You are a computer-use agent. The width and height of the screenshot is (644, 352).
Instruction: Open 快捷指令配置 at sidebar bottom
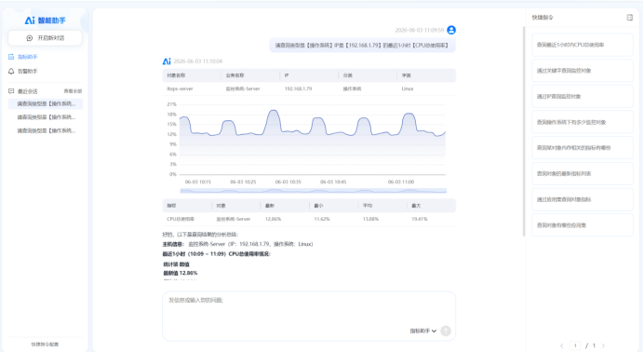coord(45,345)
